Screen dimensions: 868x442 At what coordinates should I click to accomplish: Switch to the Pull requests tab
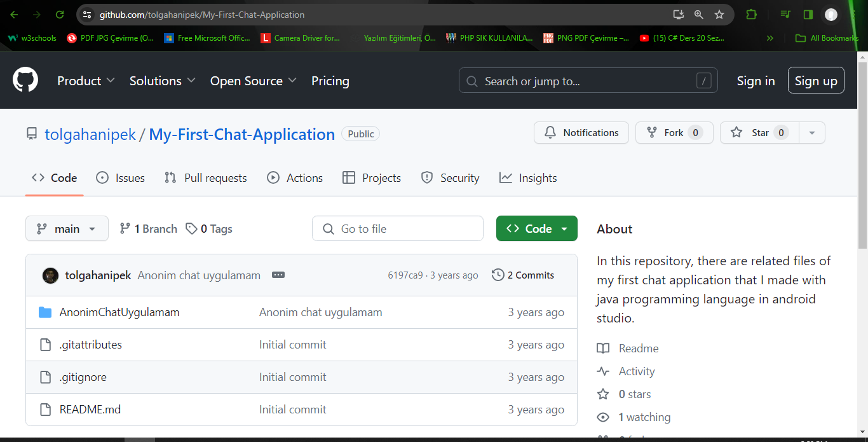(206, 178)
